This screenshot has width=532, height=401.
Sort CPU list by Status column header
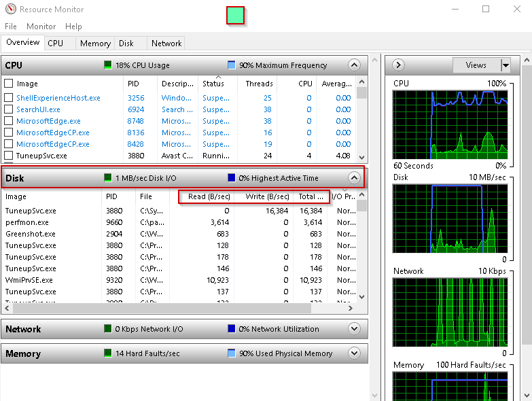click(x=217, y=84)
